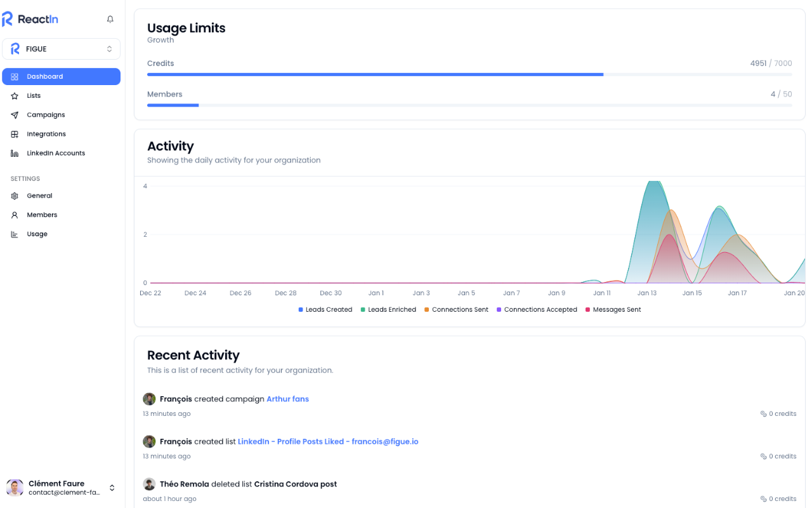Open the Arthur fans campaign link
Viewport: 812px width, 508px height.
287,399
